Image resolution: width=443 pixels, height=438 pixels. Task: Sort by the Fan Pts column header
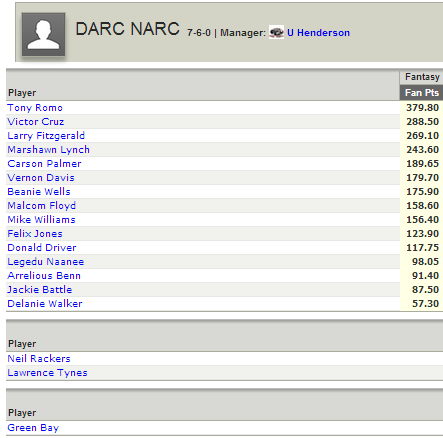tap(421, 93)
